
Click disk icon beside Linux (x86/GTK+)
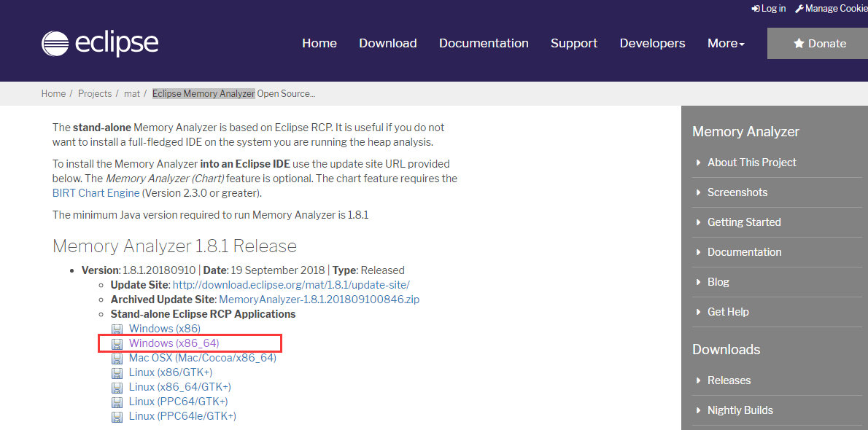pos(117,372)
